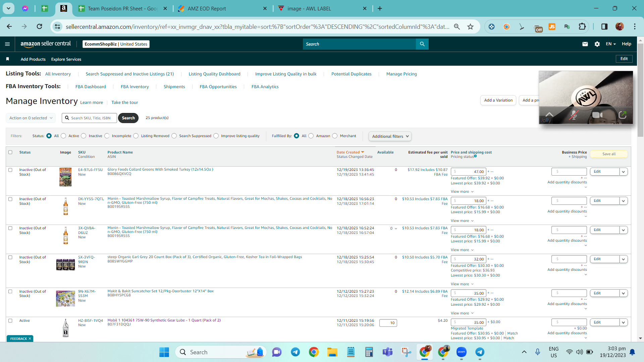
Task: Open the Action on 0 selected dropdown
Action: click(x=31, y=118)
